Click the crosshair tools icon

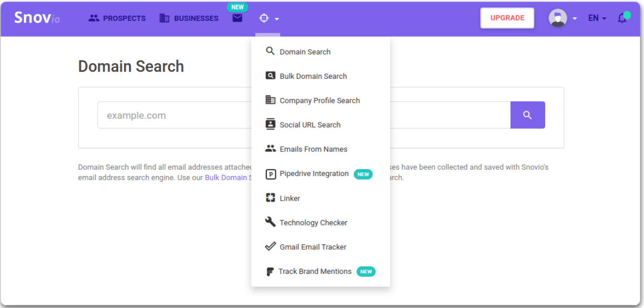pyautogui.click(x=264, y=18)
